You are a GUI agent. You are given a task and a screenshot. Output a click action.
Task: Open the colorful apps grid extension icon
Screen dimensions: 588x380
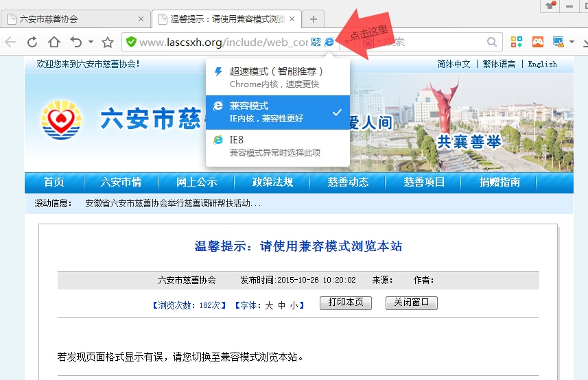tap(516, 43)
